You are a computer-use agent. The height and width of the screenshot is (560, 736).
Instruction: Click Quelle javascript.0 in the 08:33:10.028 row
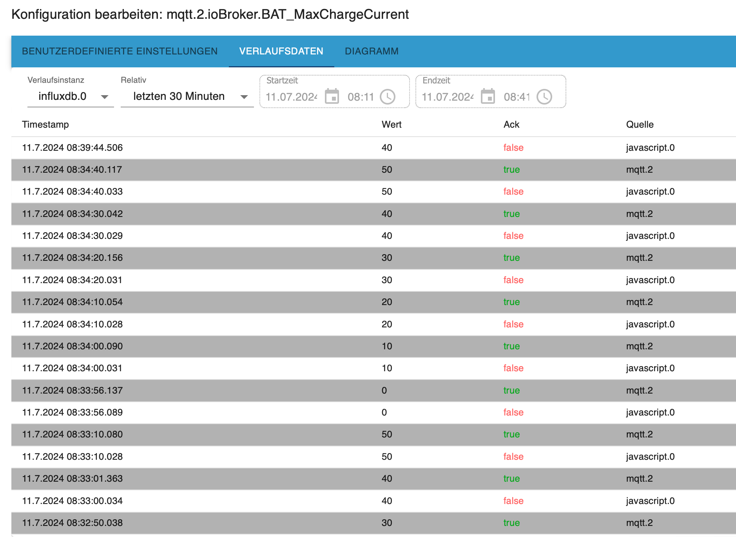point(650,457)
